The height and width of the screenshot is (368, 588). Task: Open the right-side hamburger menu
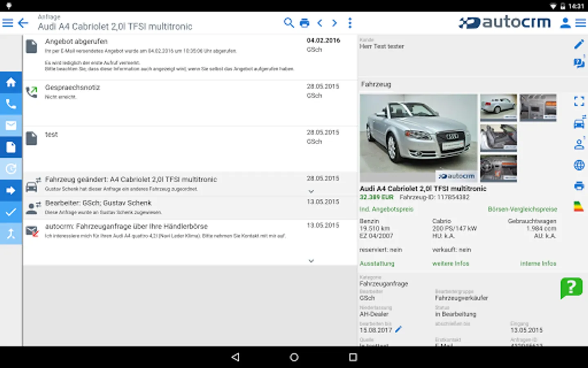[x=581, y=23]
